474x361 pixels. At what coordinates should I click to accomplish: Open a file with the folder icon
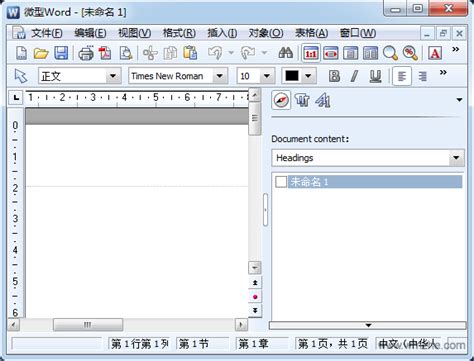41,53
